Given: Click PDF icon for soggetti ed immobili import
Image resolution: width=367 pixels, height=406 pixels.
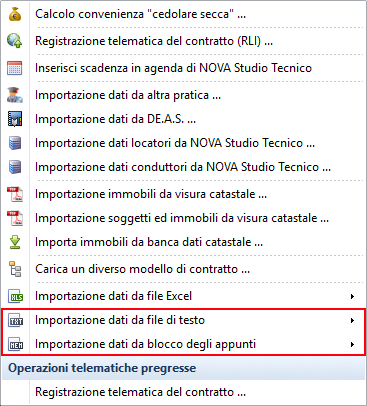Looking at the screenshot, I should coord(15,218).
